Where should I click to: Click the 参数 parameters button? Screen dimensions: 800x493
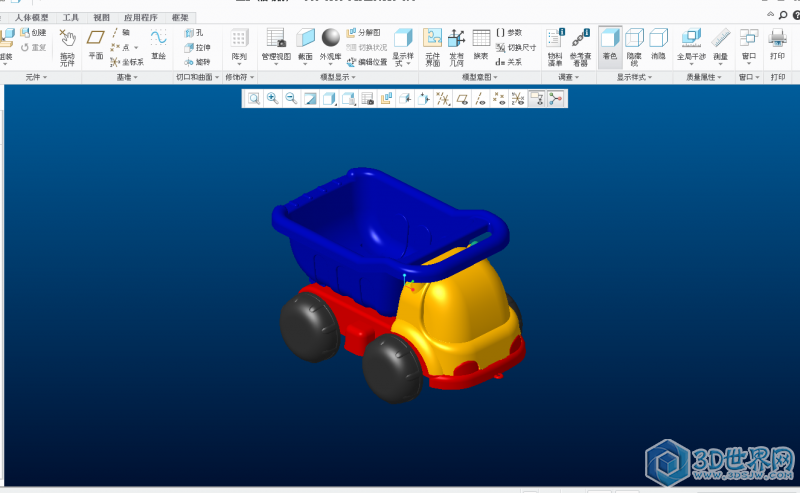tap(509, 33)
